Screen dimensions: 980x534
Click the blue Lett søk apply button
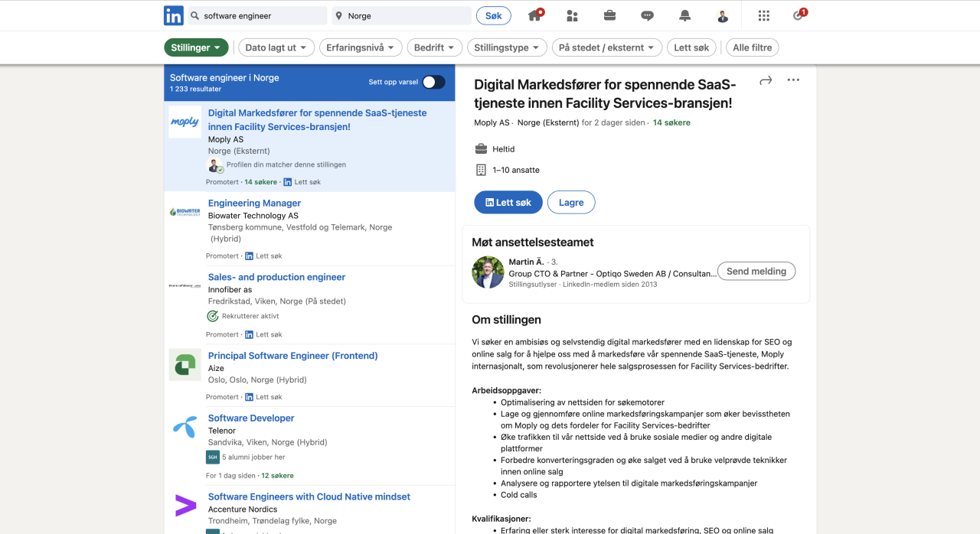[x=508, y=202]
